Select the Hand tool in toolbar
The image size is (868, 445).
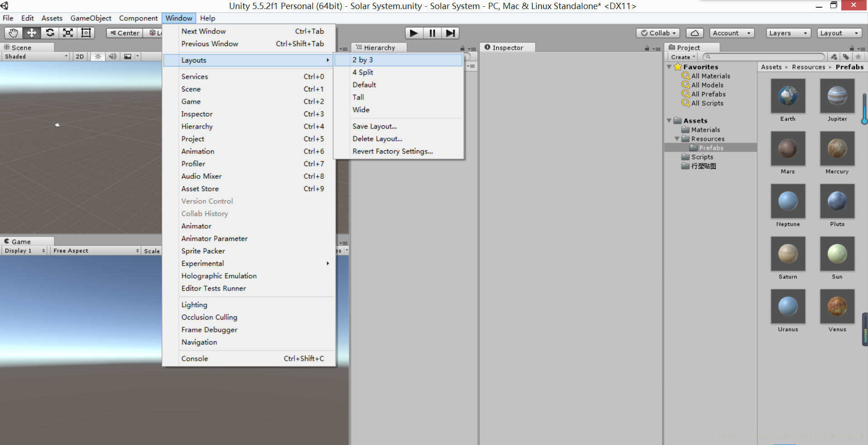pos(14,33)
